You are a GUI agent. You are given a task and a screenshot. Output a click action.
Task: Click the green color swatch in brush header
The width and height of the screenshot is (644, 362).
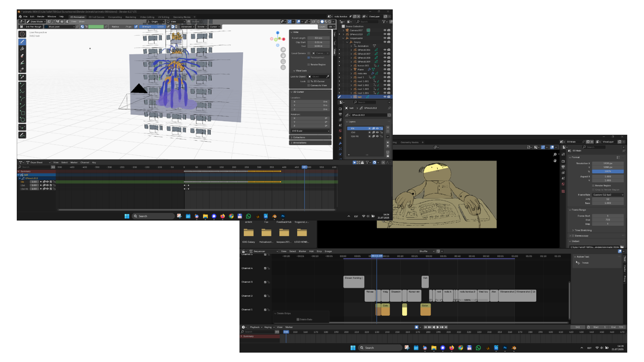96,27
